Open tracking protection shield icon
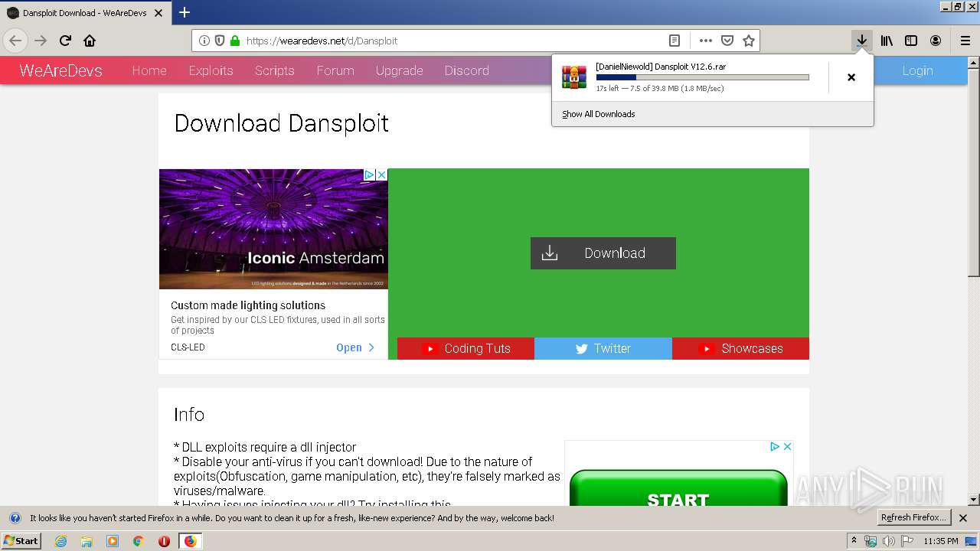 220,41
